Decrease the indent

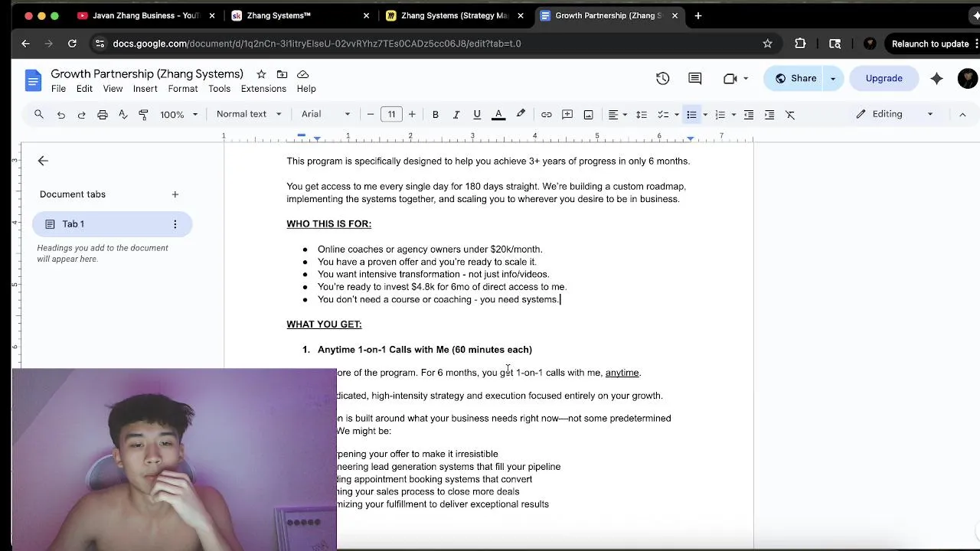pos(749,114)
